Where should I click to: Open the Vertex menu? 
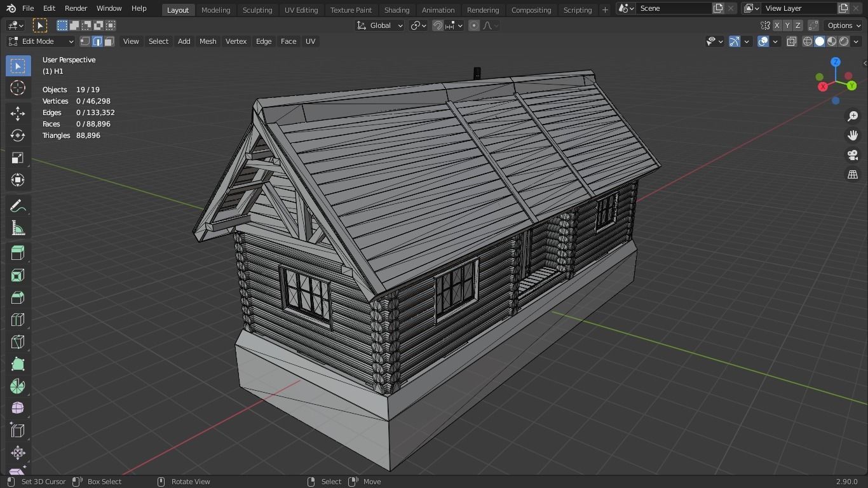click(236, 41)
